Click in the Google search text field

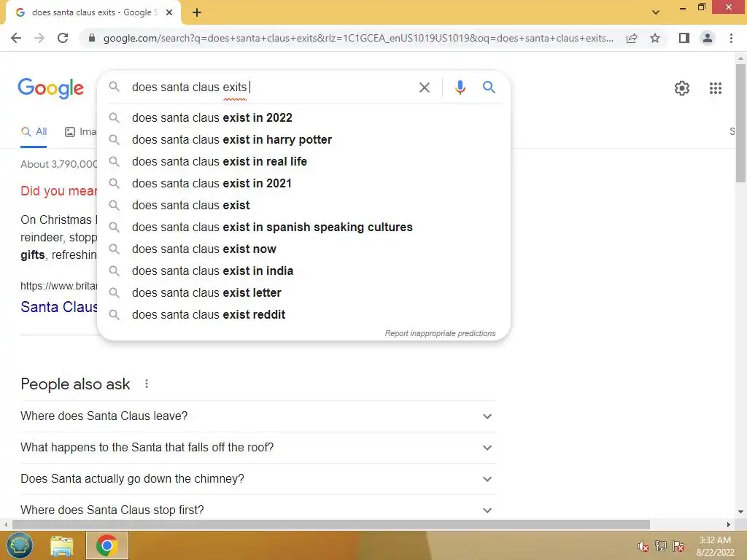[x=271, y=87]
